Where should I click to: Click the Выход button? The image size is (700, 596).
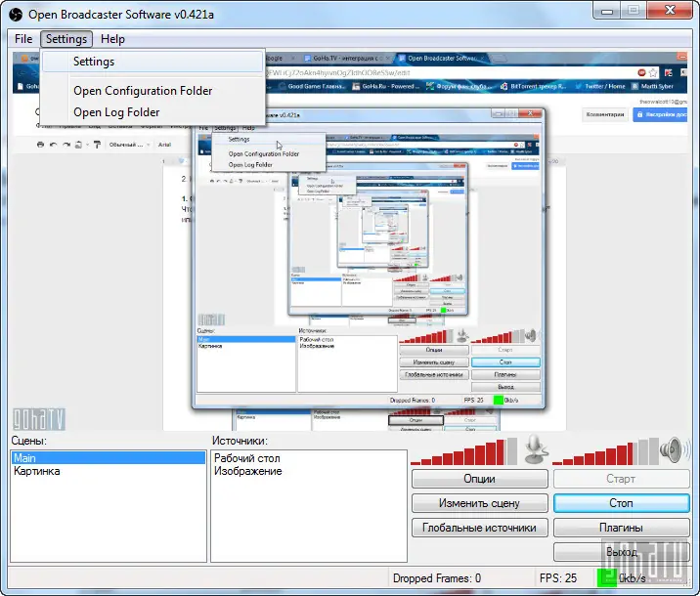pos(621,552)
